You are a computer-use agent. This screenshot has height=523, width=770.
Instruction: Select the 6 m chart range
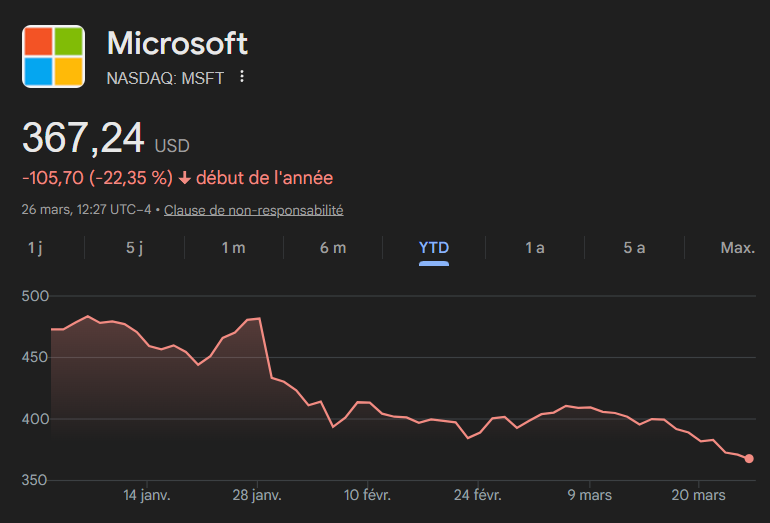tap(333, 248)
